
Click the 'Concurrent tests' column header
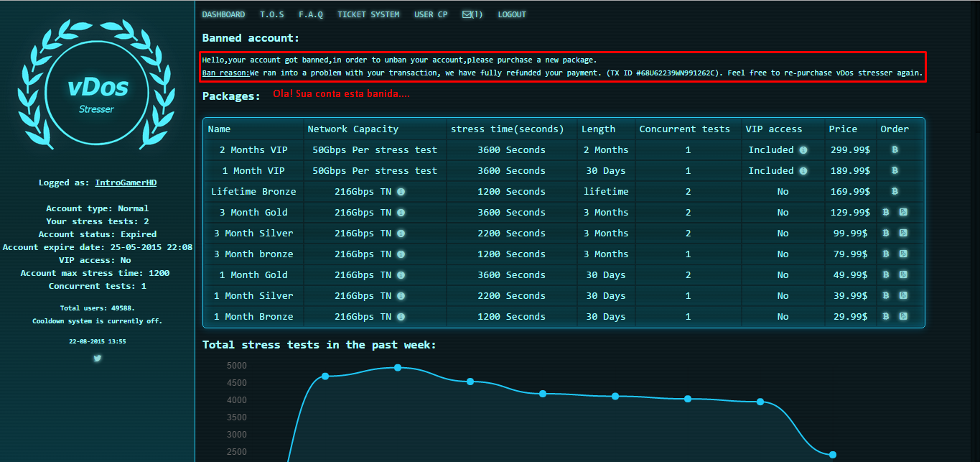[x=685, y=129]
